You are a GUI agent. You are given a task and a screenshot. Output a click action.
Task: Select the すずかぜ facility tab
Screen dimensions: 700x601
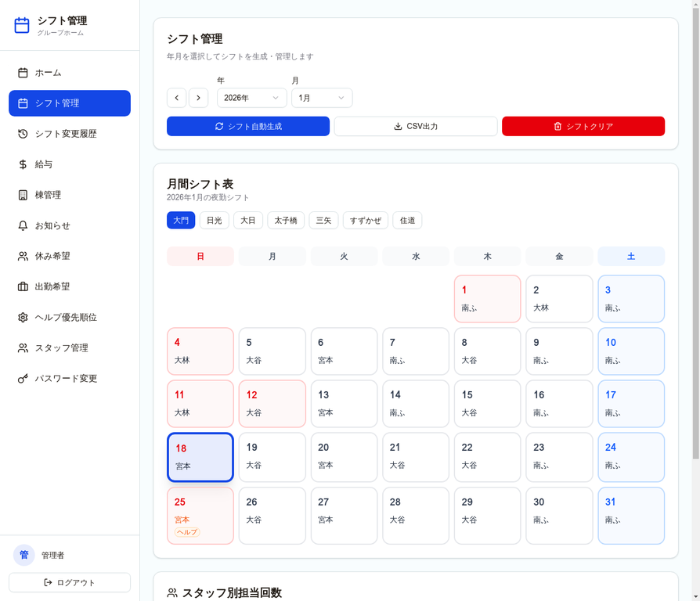tap(365, 220)
